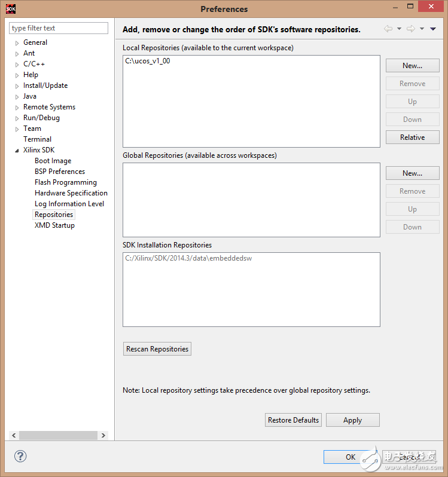Open the view menu triangle icon
The width and height of the screenshot is (448, 477).
pyautogui.click(x=433, y=29)
